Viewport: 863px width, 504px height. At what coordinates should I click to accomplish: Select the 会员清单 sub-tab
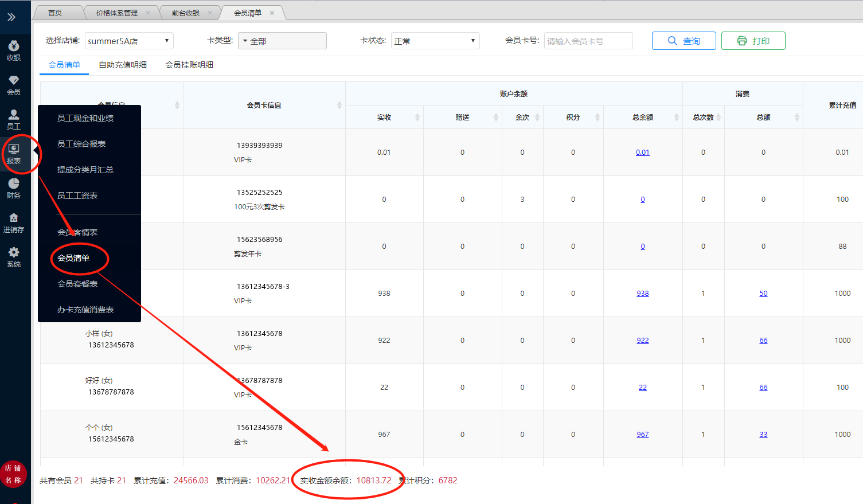pos(64,65)
